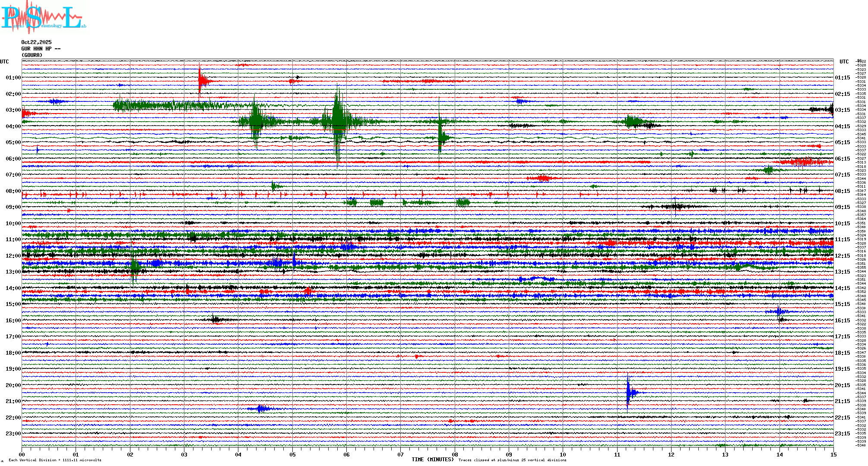Click minute 00 on bottom time axis
This screenshot has width=868, height=466.
coord(22,455)
